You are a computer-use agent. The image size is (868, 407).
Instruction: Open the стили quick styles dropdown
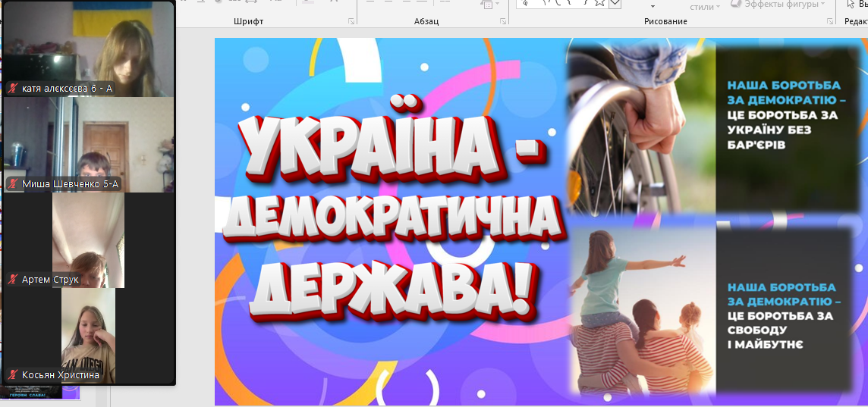pyautogui.click(x=706, y=7)
